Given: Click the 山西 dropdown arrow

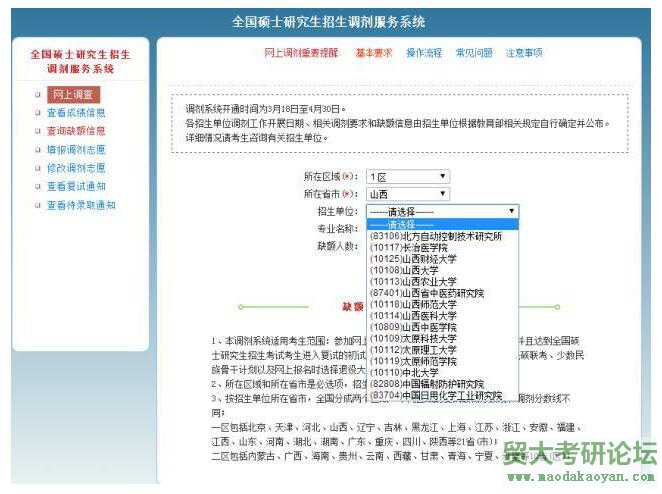Looking at the screenshot, I should click(x=442, y=194).
